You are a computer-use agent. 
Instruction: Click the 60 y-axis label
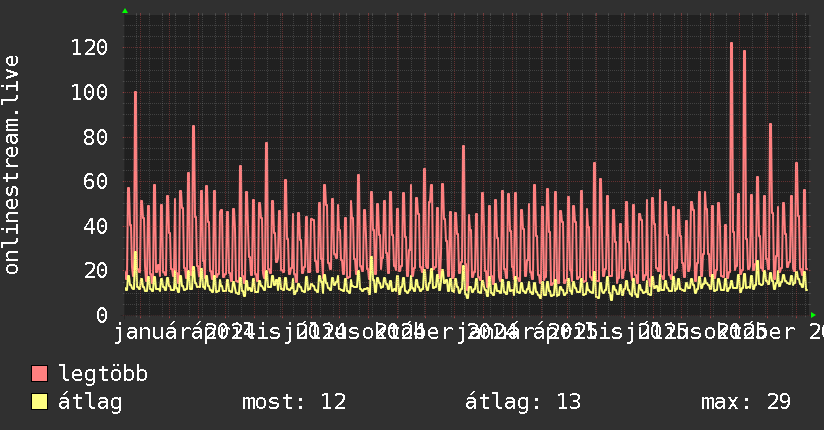click(x=96, y=182)
